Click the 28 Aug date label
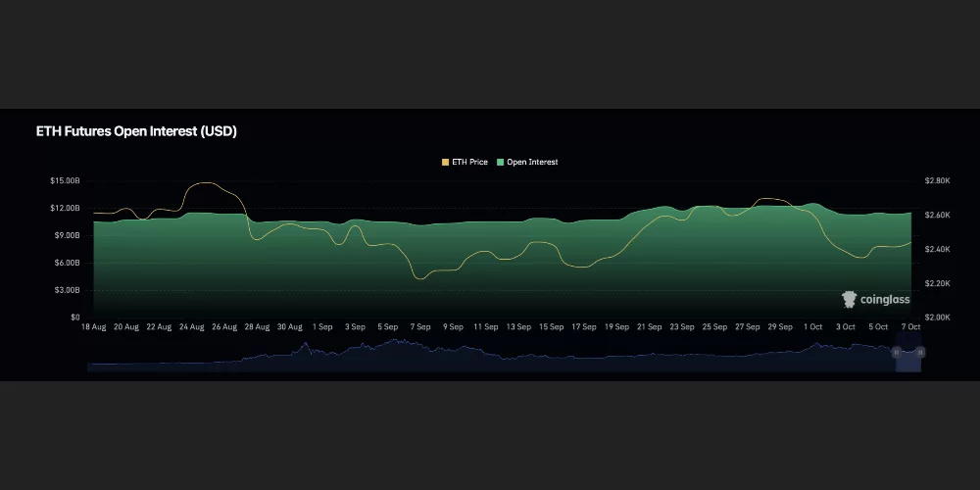980x490 pixels. pyautogui.click(x=257, y=327)
